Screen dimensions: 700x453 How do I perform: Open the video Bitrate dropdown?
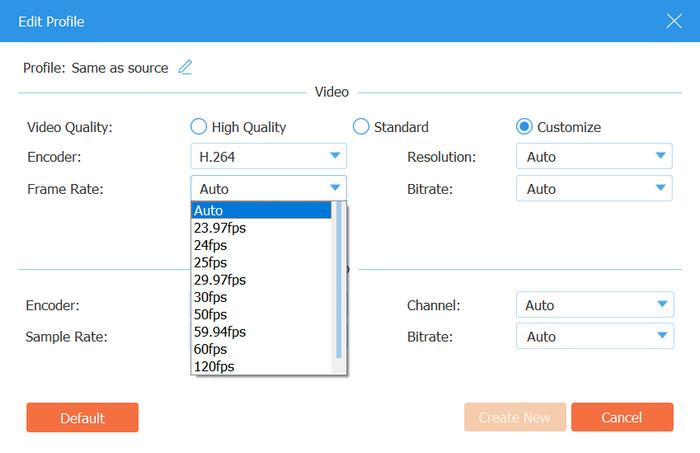tap(594, 188)
